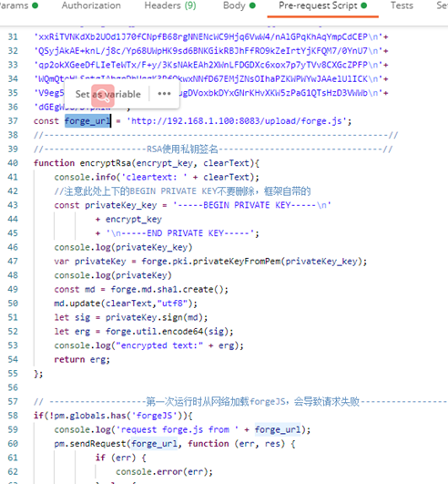Click console.log(privateKey) on line 48

tap(113, 275)
